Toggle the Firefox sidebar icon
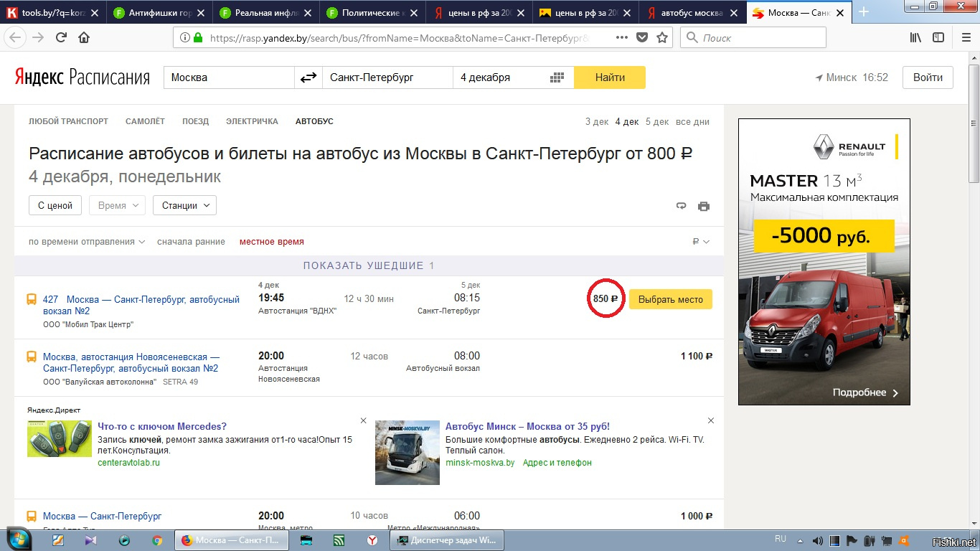This screenshot has height=551, width=980. click(938, 37)
